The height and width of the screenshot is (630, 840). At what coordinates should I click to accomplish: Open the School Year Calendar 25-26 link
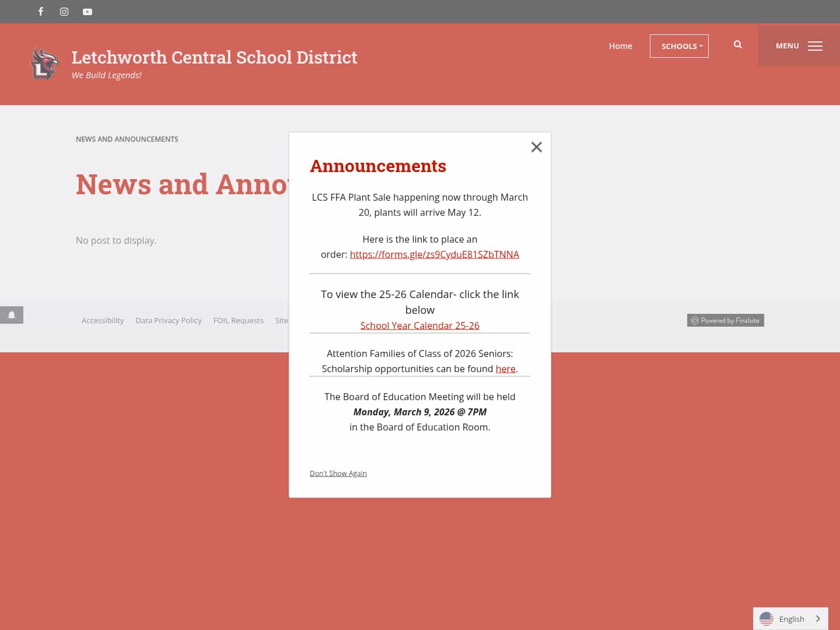419,325
